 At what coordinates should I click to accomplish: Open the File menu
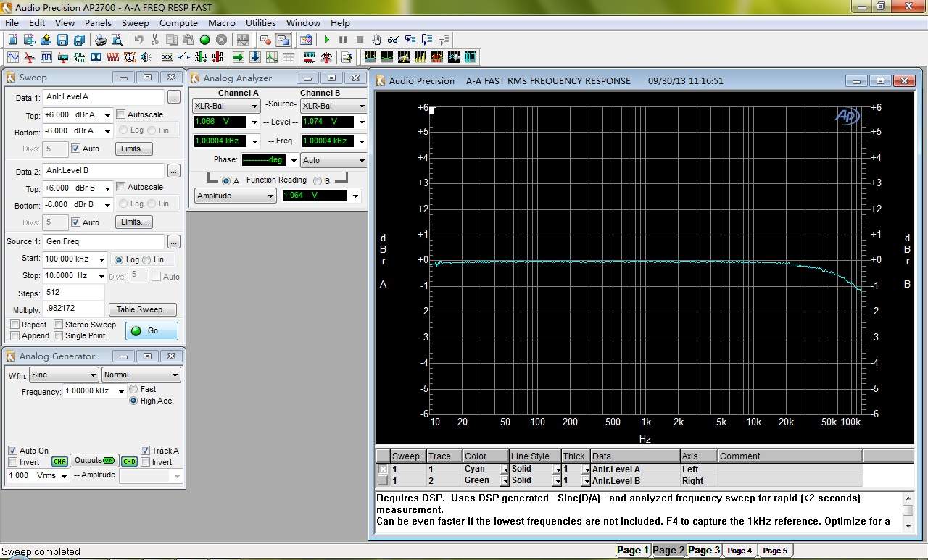click(x=12, y=23)
